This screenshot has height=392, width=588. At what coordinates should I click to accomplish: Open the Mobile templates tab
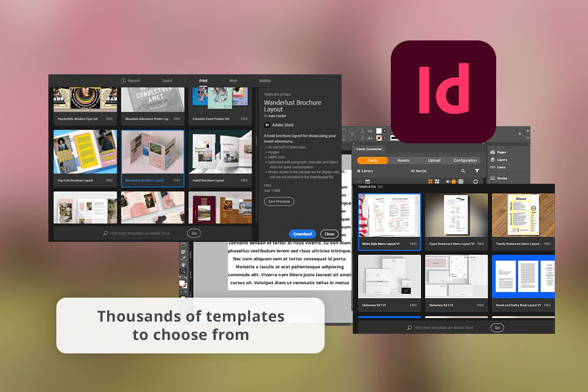265,81
